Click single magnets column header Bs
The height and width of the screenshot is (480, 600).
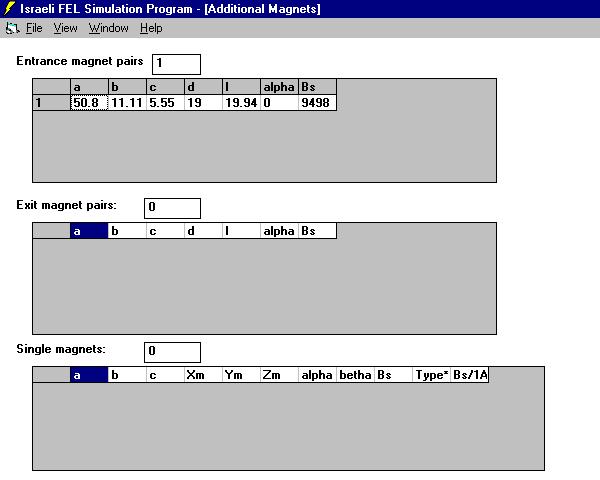[x=393, y=375]
